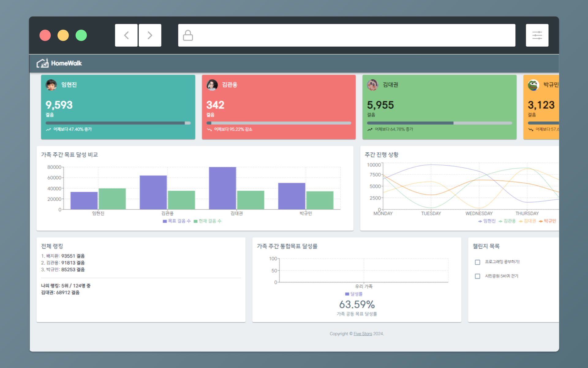Click 김관용's profile avatar
Viewport: 588px width, 368px height.
coord(212,85)
